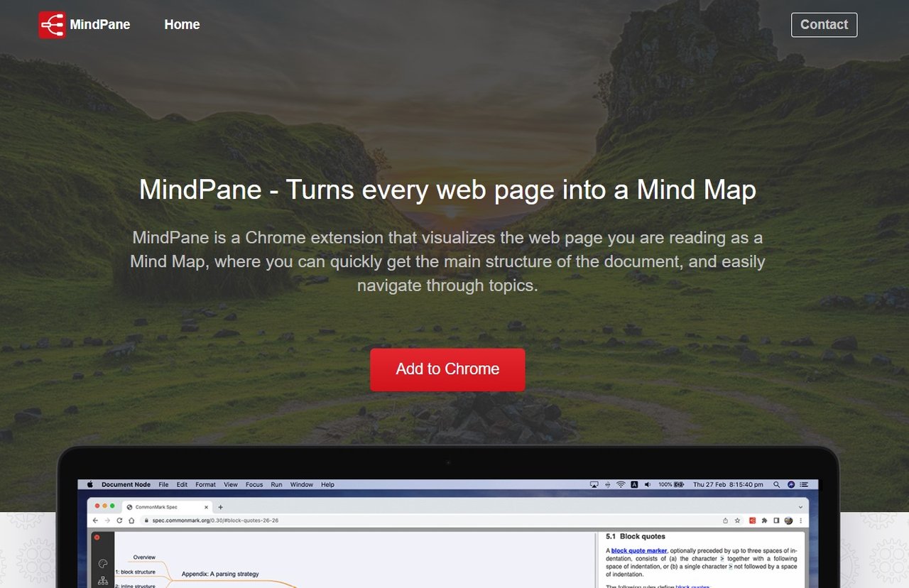
Task: Click the browser back arrow
Action: 95,521
